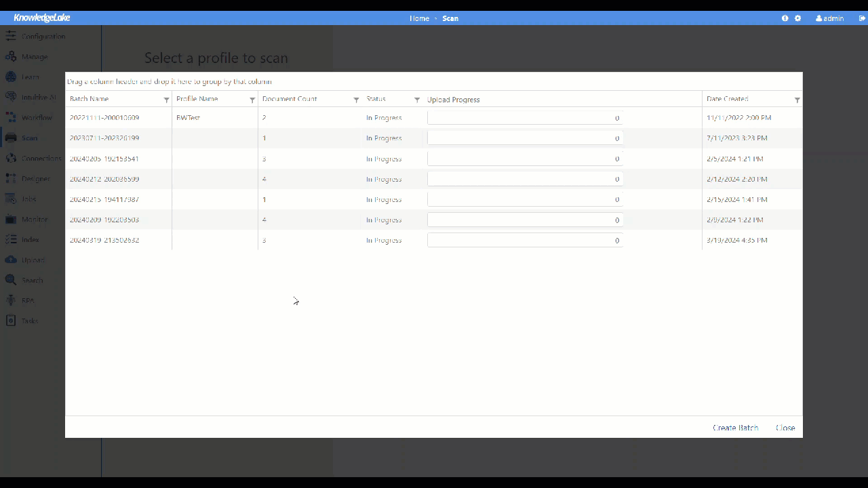Open the Batch Name column filter
The image size is (868, 488).
tap(166, 100)
